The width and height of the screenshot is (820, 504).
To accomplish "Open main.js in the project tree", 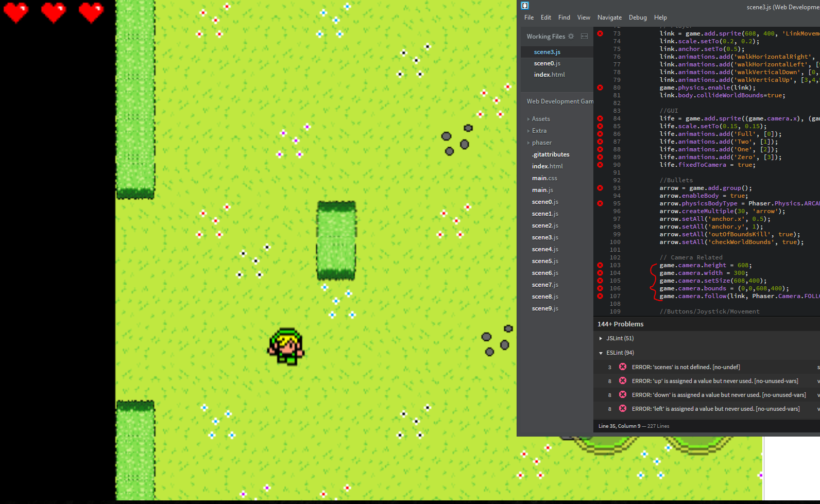I will tap(542, 190).
